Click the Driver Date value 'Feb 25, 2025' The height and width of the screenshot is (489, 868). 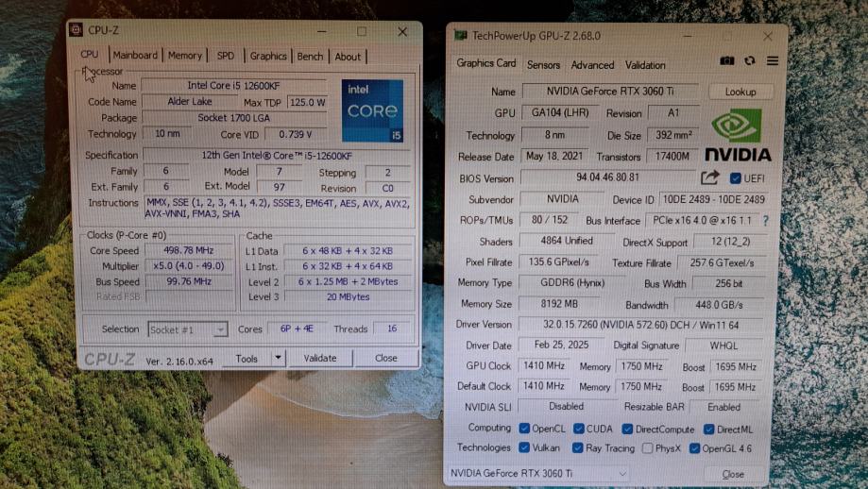tap(561, 345)
